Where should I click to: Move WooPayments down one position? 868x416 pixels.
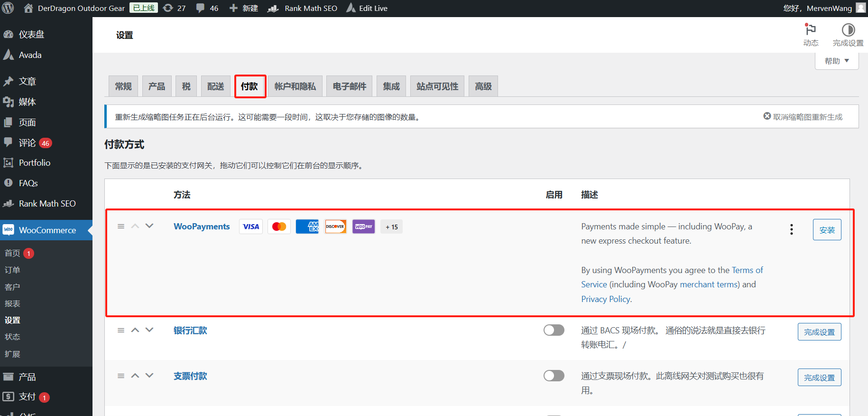[x=149, y=226]
